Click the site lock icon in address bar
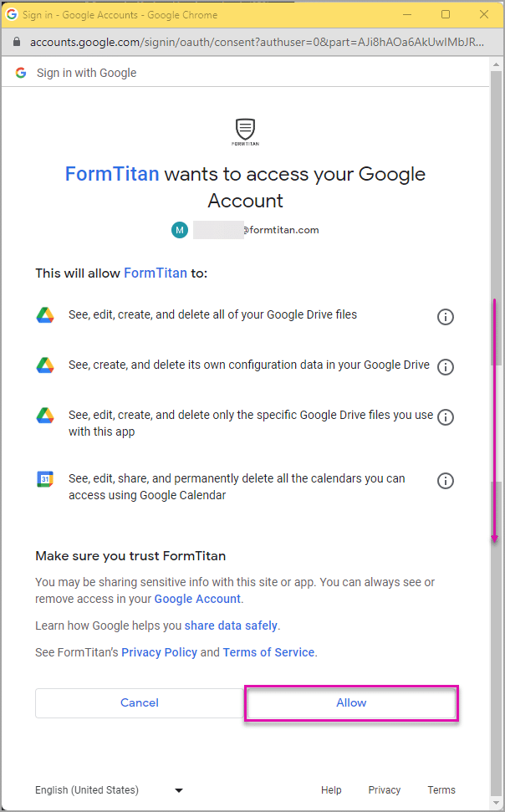Viewport: 505px width, 812px height. (17, 42)
